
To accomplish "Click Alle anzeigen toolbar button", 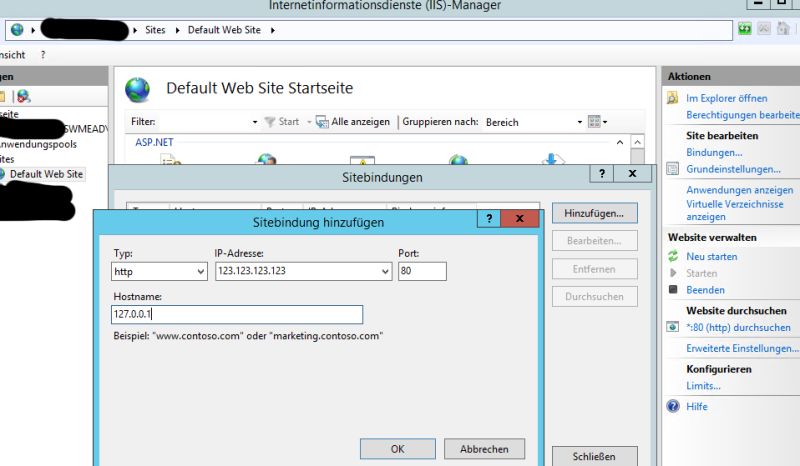I will (x=353, y=122).
